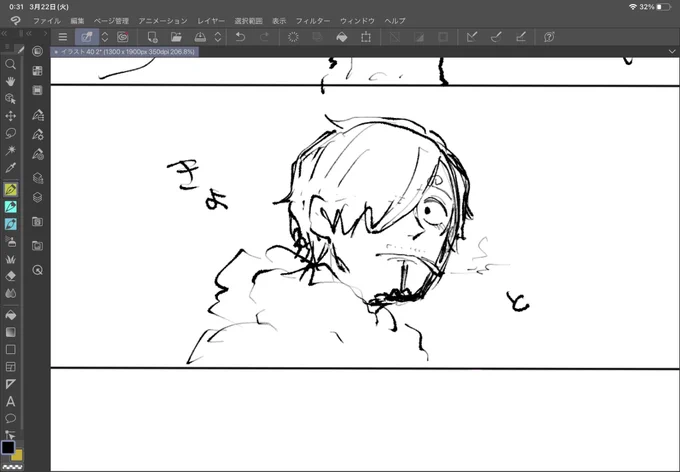Viewport: 680px width, 472px height.
Task: Tap the Wi-Fi icon in status bar
Action: pyautogui.click(x=632, y=7)
